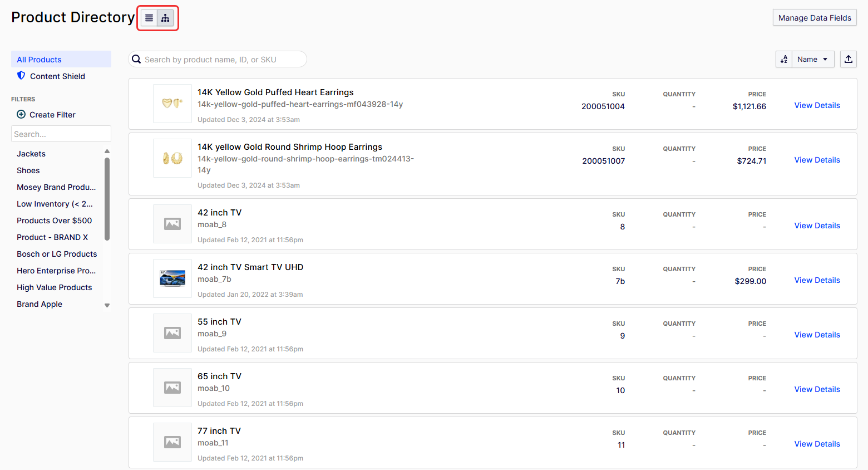Open Manage Data Fields
The image size is (868, 470).
[x=815, y=18]
